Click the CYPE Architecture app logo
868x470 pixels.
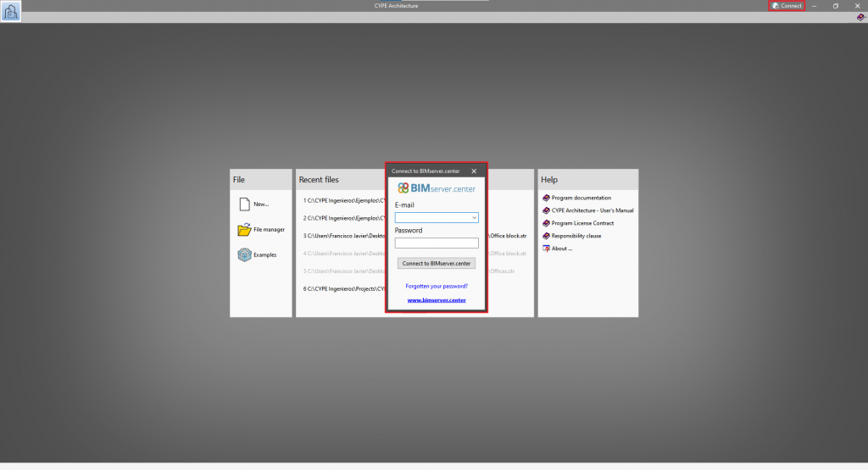tap(11, 11)
